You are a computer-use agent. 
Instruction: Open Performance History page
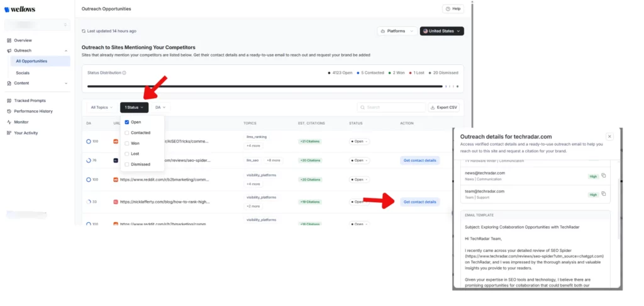pyautogui.click(x=33, y=111)
